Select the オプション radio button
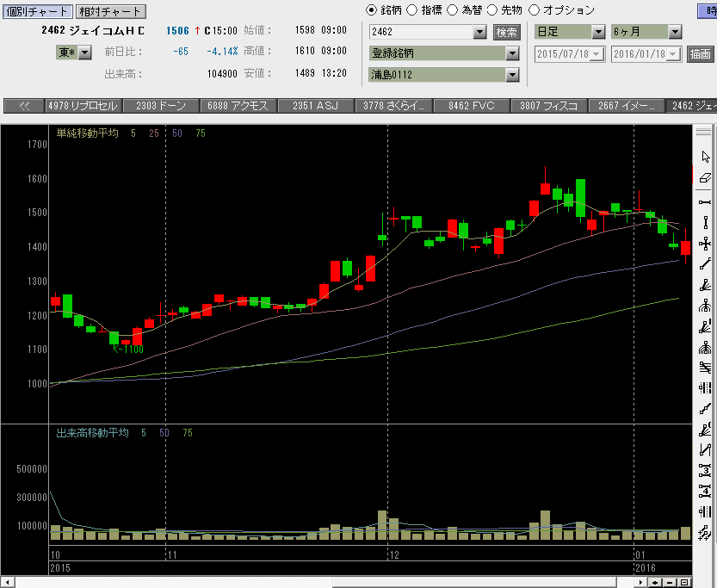This screenshot has height=588, width=717. click(x=534, y=10)
